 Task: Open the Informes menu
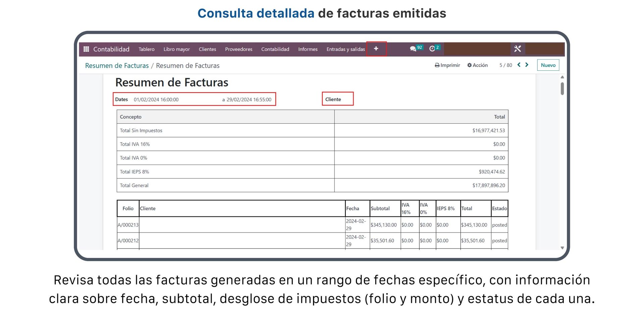pos(308,49)
